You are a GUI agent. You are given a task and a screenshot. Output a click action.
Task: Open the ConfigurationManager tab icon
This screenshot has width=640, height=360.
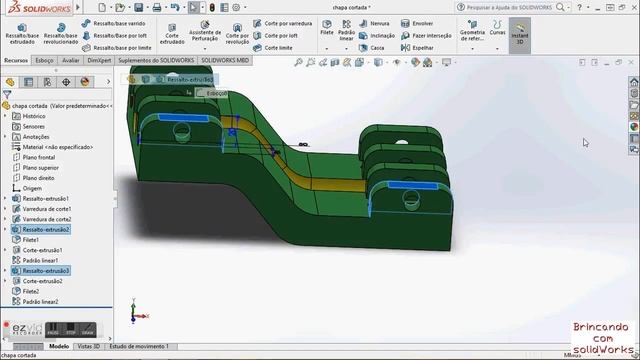(47, 82)
